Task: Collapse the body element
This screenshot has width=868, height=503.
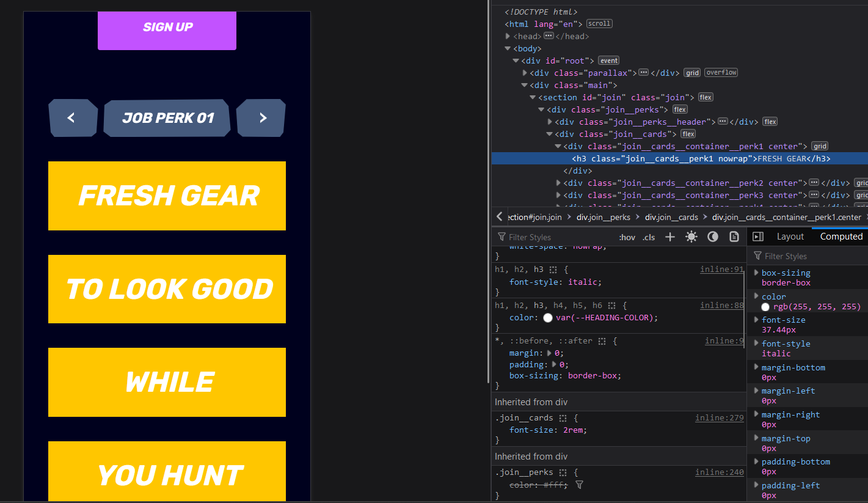Action: 508,48
